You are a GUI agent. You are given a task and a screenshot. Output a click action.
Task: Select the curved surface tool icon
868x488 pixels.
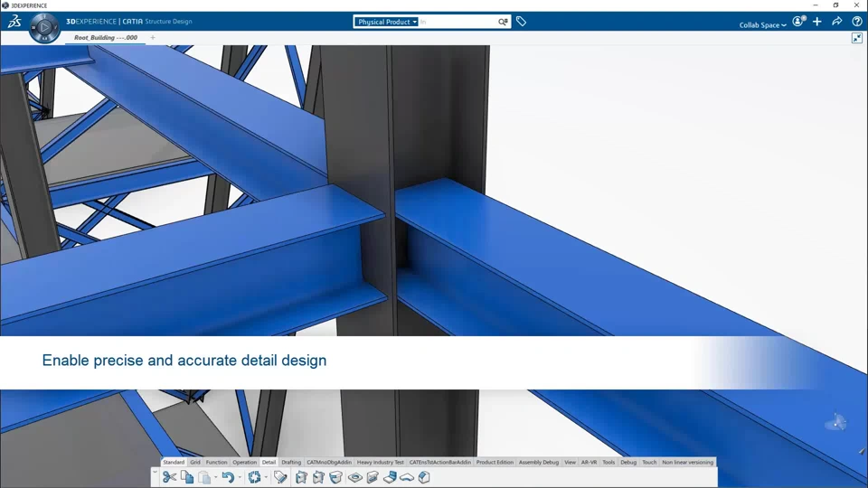click(x=407, y=477)
